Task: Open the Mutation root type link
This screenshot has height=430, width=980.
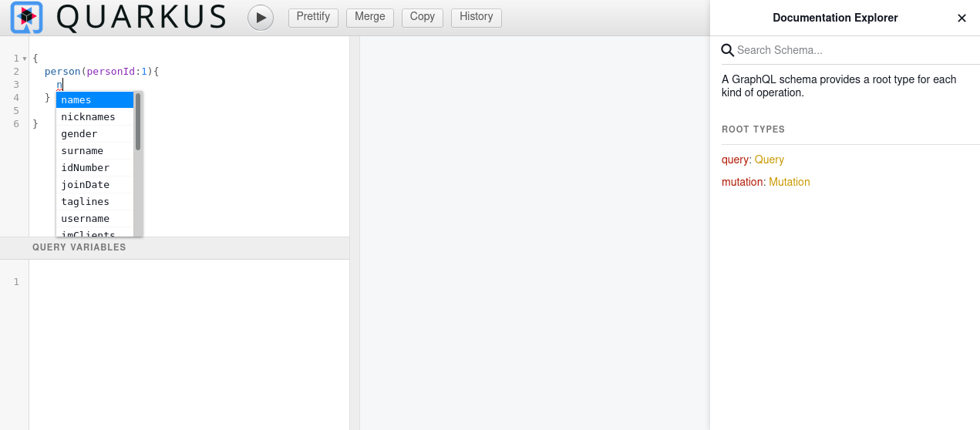Action: tap(789, 182)
